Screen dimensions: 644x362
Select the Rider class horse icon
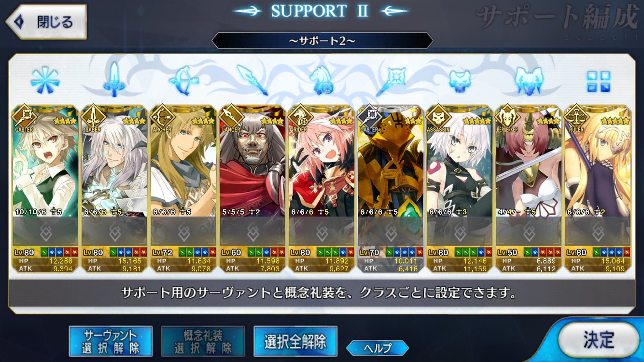[x=322, y=80]
